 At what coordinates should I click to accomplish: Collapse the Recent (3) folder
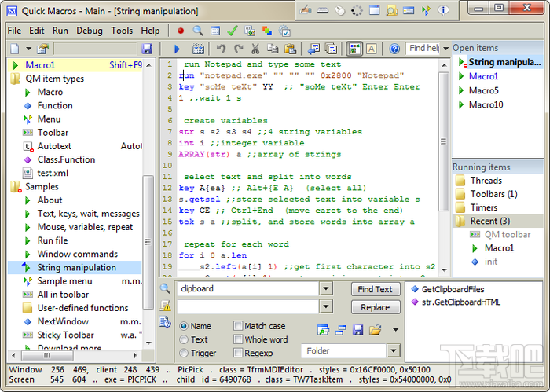460,221
